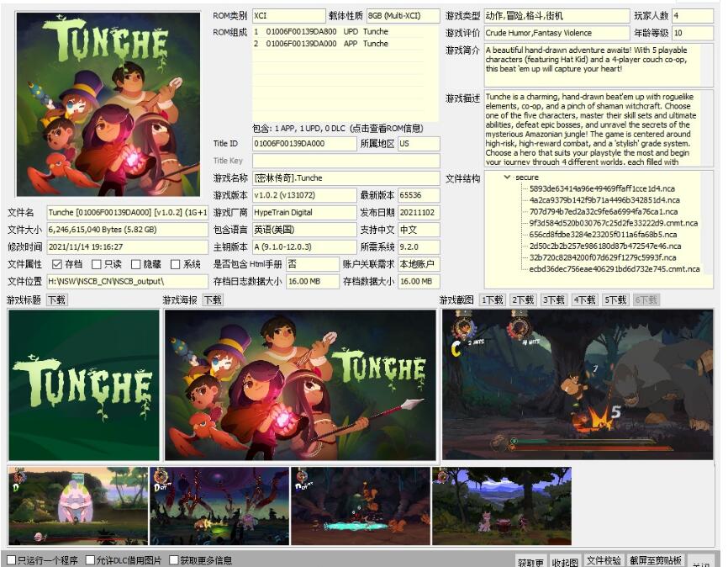This screenshot has height=567, width=728.
Task: Click the 载体性质 field showing 8GB (Multi-XCI)
Action: [x=403, y=16]
